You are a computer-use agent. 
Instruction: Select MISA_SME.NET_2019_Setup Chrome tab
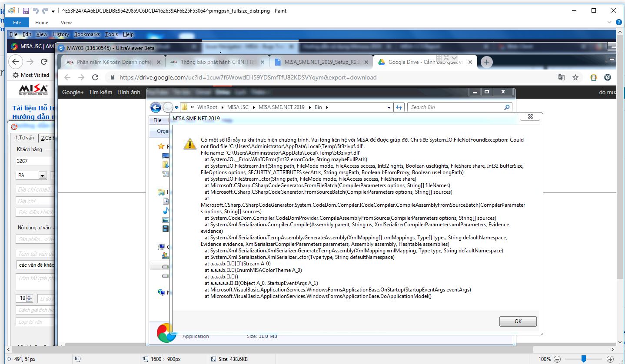pos(322,62)
